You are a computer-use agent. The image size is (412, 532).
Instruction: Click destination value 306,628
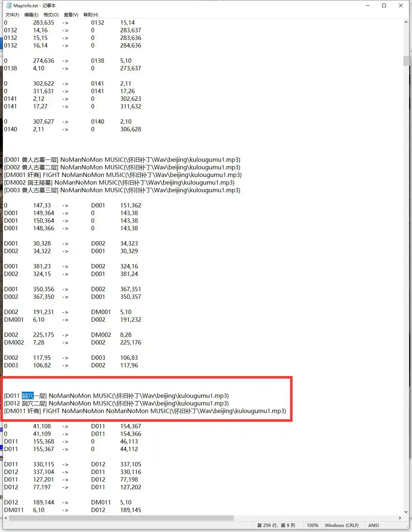(131, 129)
